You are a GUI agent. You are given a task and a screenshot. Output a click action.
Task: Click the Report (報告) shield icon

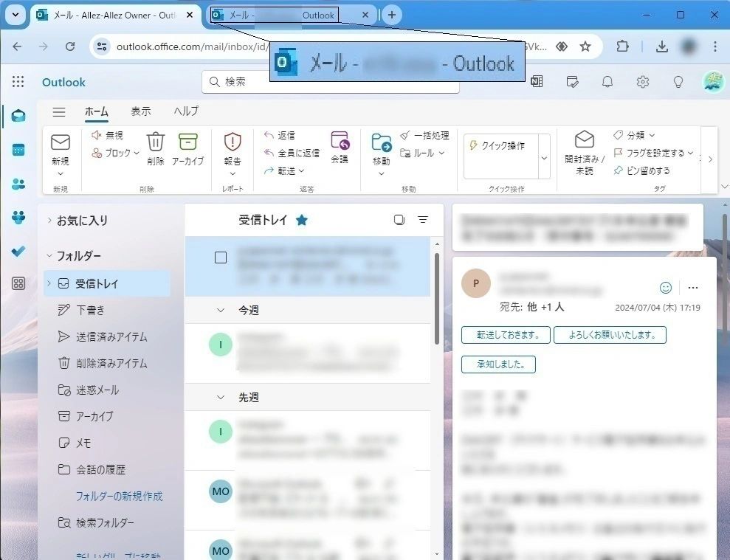233,142
